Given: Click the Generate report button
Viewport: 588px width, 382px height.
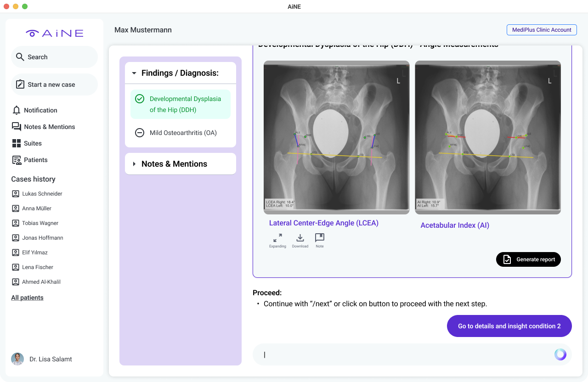Looking at the screenshot, I should 528,259.
